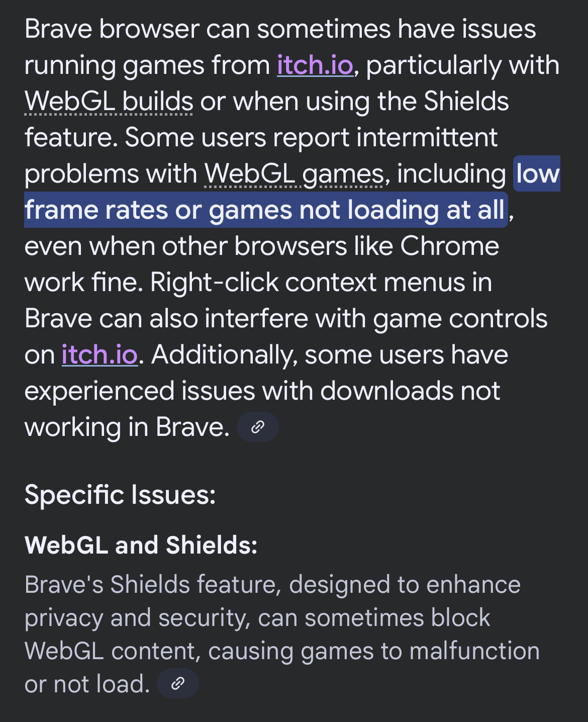Image resolution: width=588 pixels, height=722 pixels.
Task: Open the itch.io link after "running games from"
Action: tap(315, 65)
